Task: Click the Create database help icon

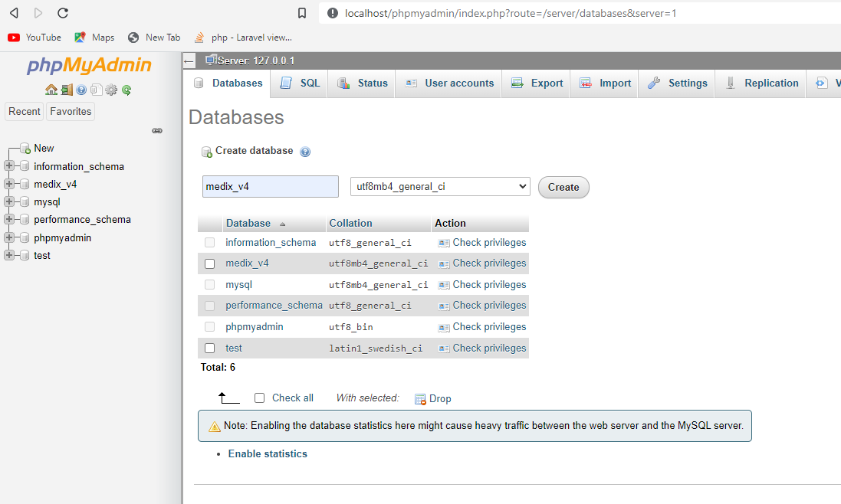Action: [x=305, y=152]
